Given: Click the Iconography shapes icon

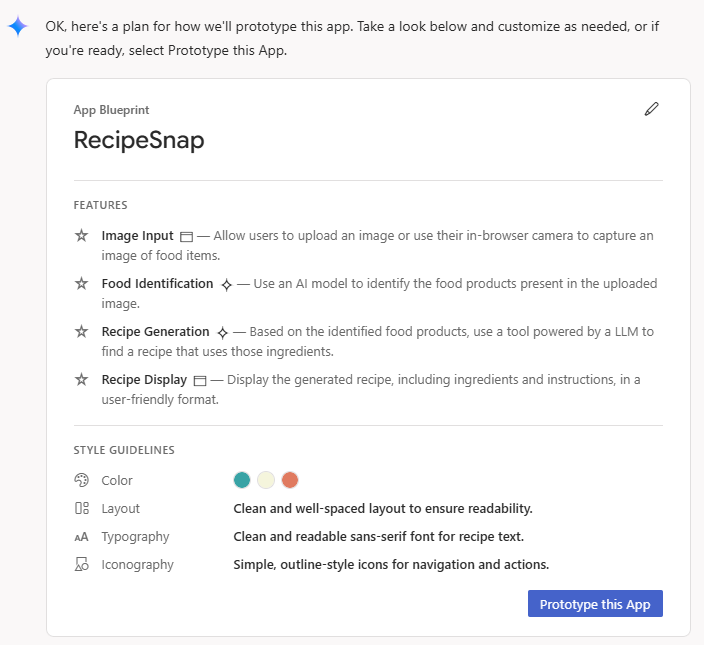Looking at the screenshot, I should click(x=82, y=565).
